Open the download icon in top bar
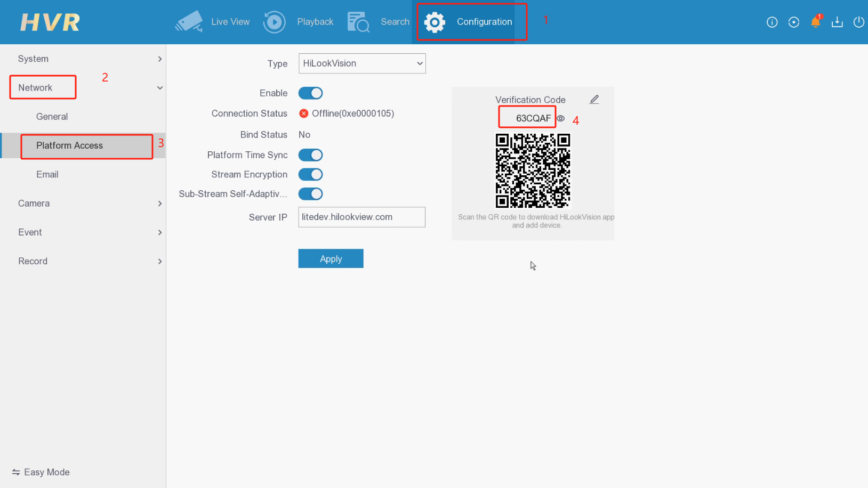 [837, 22]
